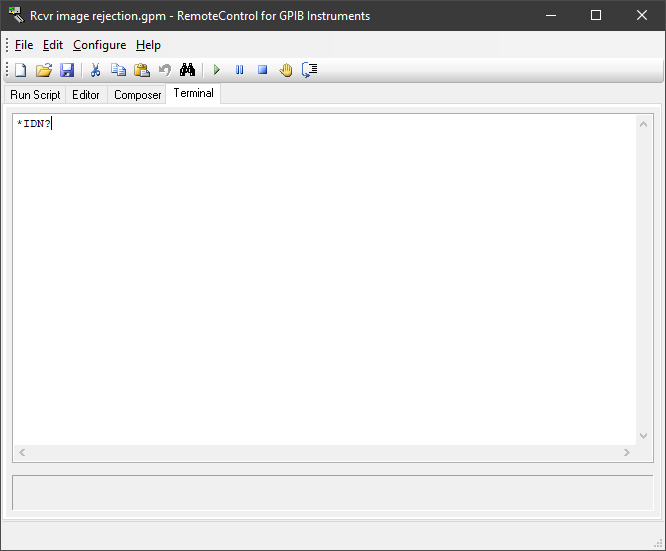Create a new file with the blank page icon
The height and width of the screenshot is (551, 666).
coord(20,70)
